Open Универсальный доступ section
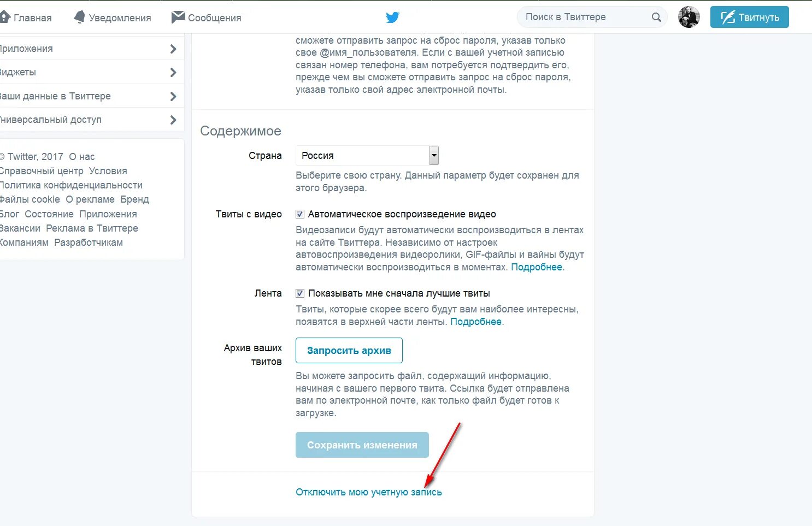Screen dimensions: 812x526 (92, 120)
